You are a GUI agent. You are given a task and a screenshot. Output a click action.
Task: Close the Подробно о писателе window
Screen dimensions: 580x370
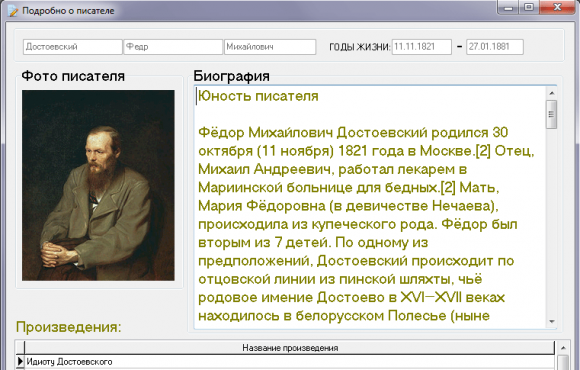click(x=558, y=7)
